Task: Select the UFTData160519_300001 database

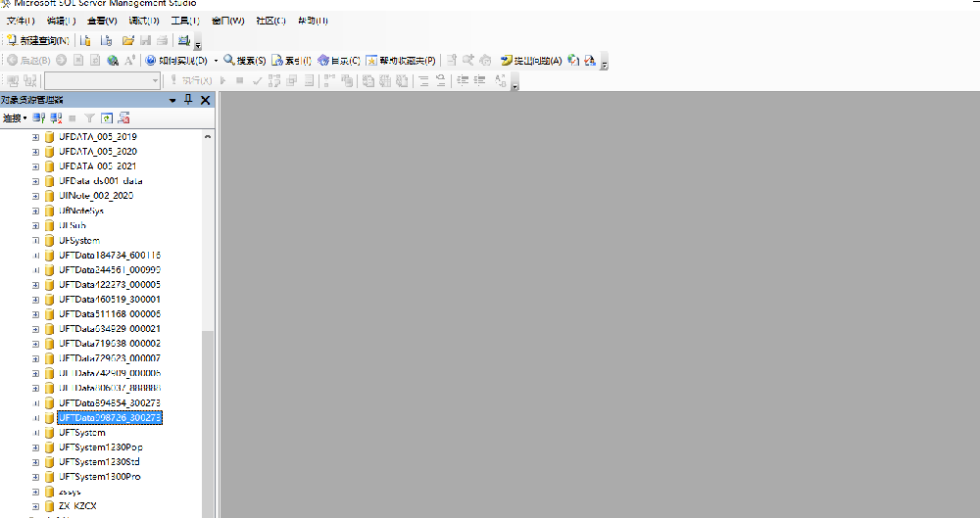Action: [110, 300]
